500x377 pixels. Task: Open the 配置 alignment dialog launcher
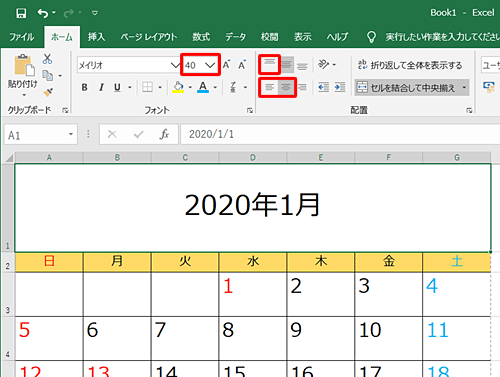469,110
